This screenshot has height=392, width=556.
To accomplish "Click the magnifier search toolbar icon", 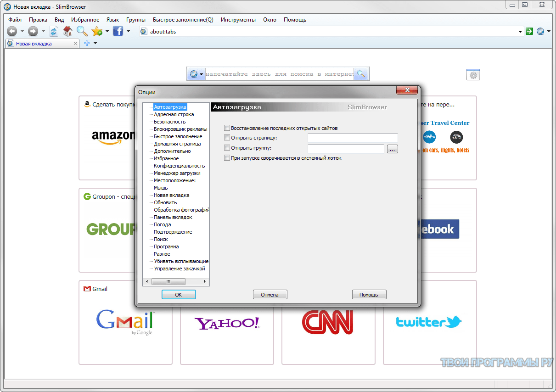I will tap(82, 31).
